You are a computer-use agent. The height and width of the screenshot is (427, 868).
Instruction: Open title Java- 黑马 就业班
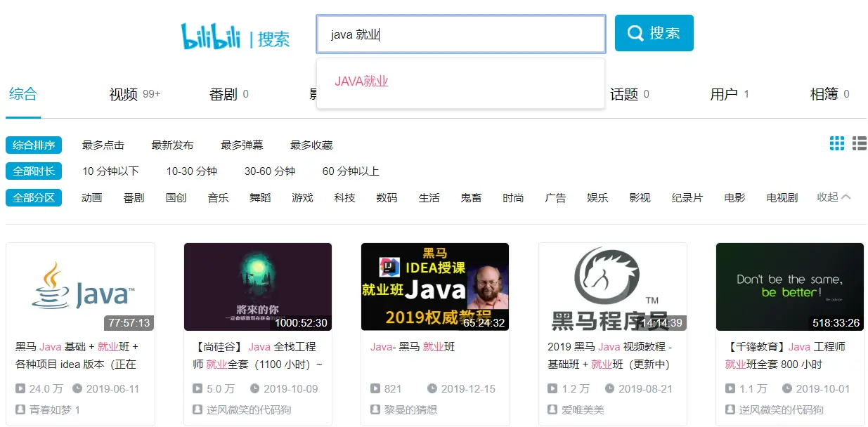coord(413,347)
